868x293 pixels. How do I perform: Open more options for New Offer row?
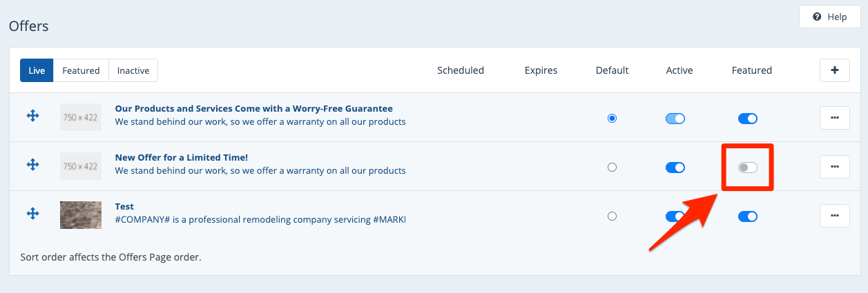834,167
